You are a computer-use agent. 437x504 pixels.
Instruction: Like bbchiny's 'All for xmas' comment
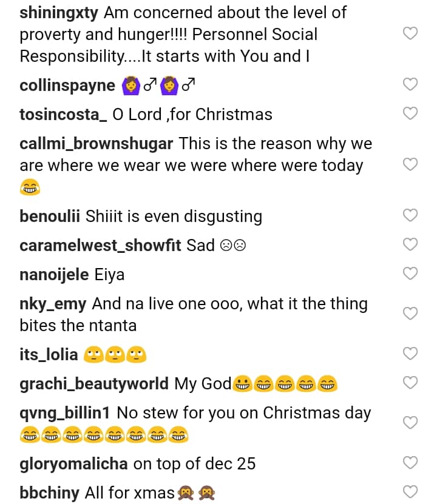coord(411,492)
